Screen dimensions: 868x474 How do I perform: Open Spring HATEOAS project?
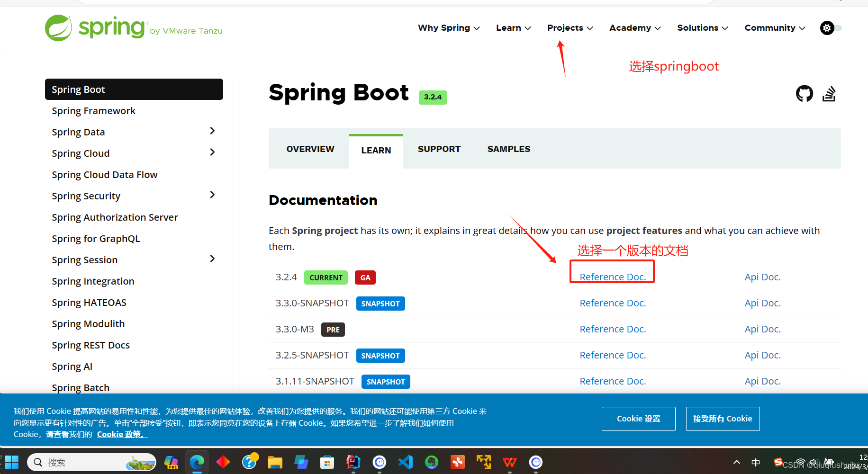(x=89, y=303)
